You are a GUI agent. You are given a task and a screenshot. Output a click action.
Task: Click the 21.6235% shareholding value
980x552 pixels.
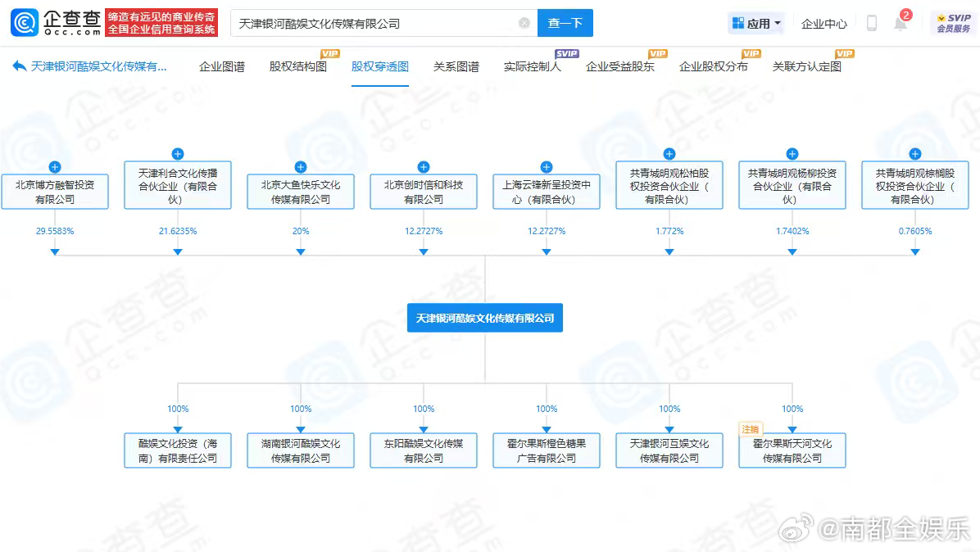coord(178,231)
